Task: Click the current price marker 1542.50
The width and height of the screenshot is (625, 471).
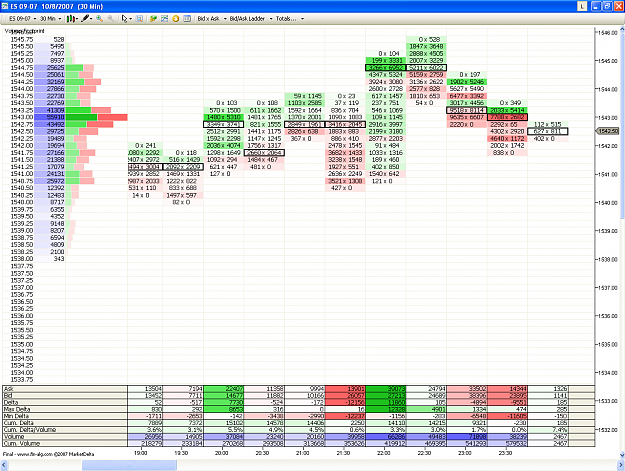Action: coord(607,131)
